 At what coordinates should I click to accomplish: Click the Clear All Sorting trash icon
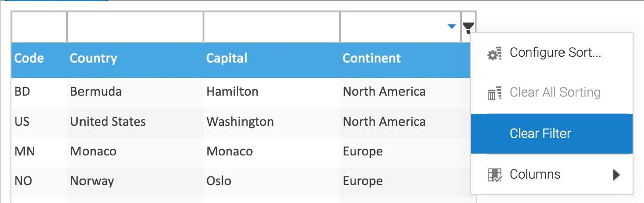pos(495,93)
